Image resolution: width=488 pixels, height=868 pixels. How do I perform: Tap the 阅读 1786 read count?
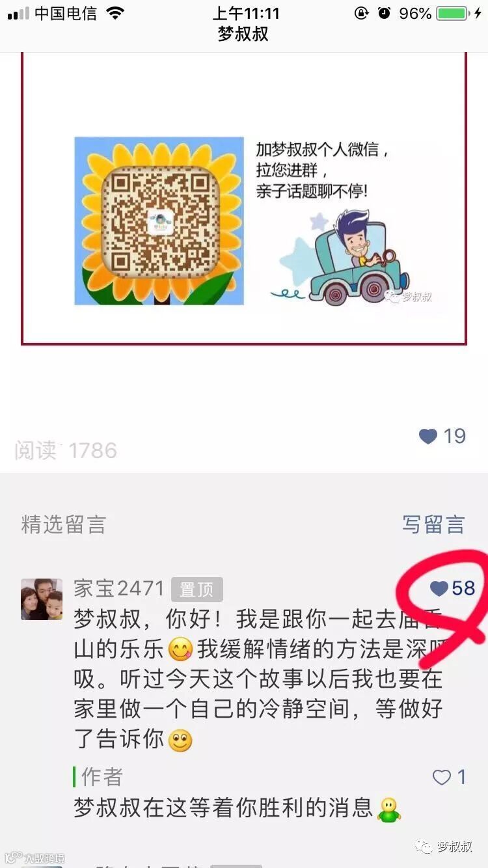66,450
